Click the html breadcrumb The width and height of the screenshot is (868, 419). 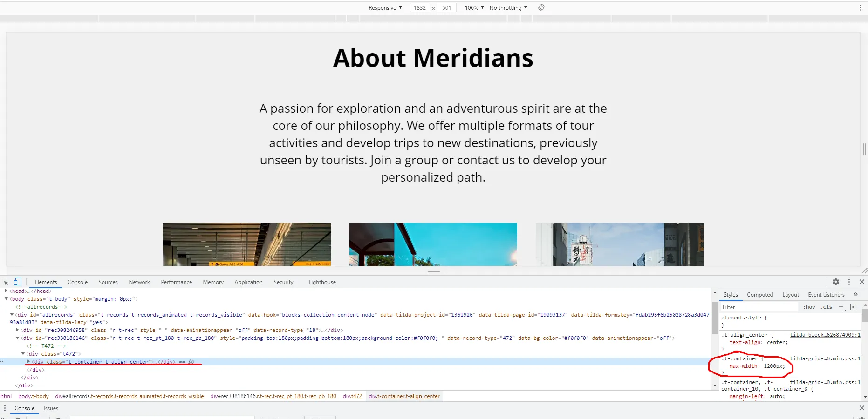pos(6,396)
